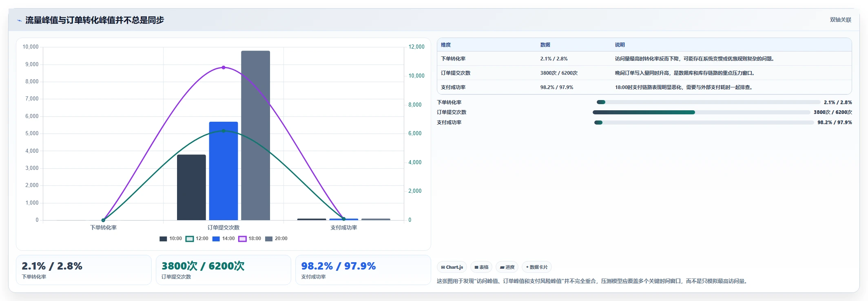Click the gray 20:00 bar for 订单提交次数

[255, 136]
